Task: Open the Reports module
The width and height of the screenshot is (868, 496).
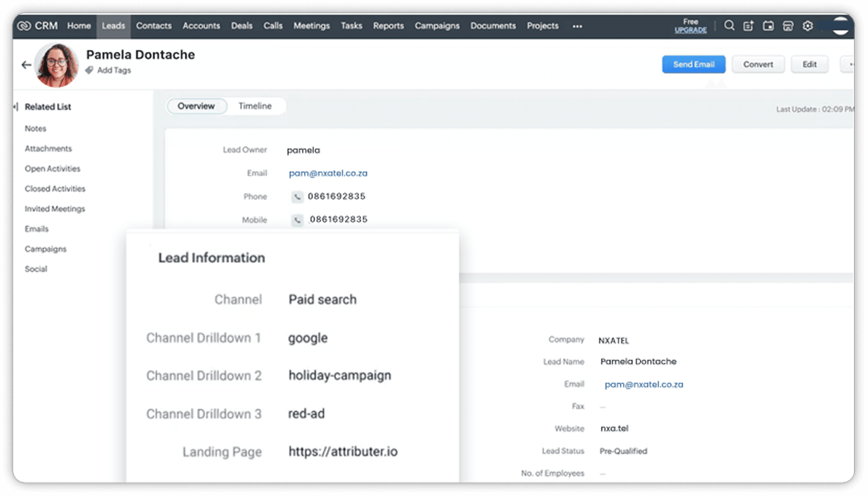Action: pos(388,26)
